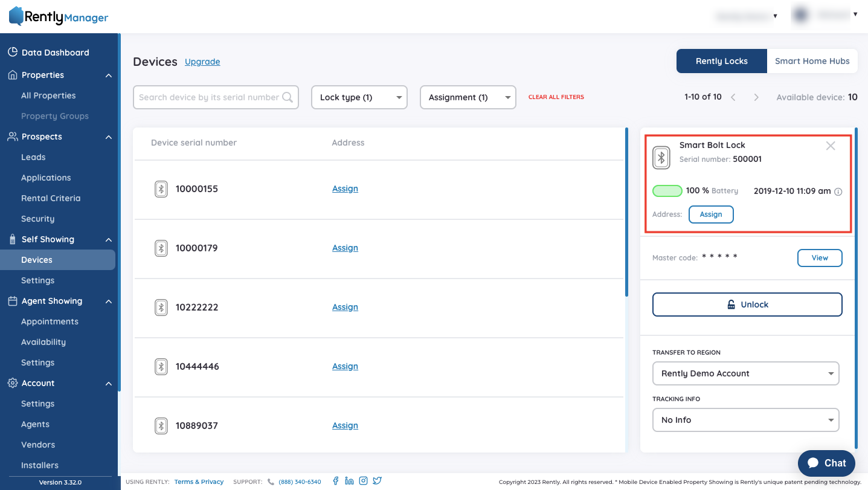Screen dimensions: 868x490
Task: Open All Properties in sidebar
Action: pyautogui.click(x=48, y=95)
